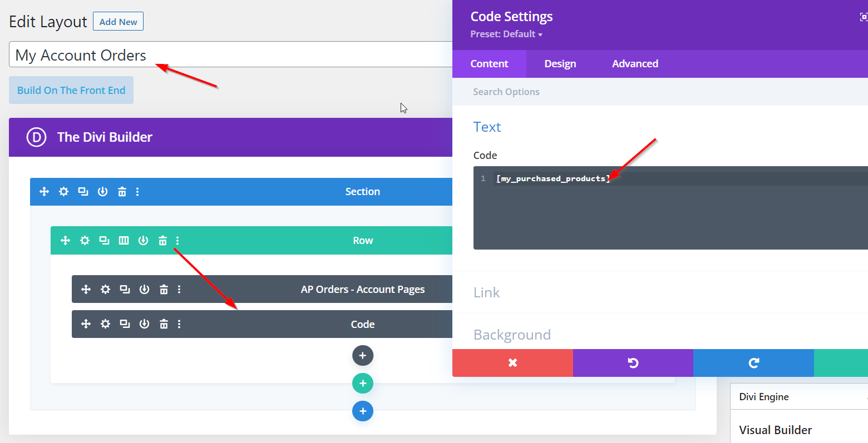Delete the AP Orders module
This screenshot has height=443, width=868.
(x=164, y=290)
